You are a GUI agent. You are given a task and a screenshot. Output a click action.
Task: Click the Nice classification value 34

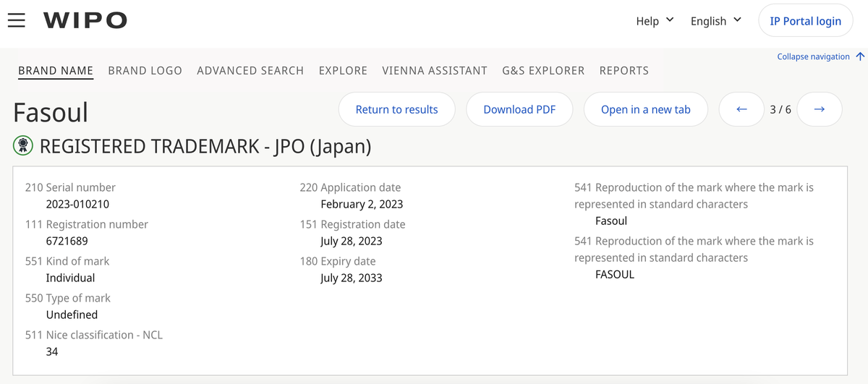[52, 351]
